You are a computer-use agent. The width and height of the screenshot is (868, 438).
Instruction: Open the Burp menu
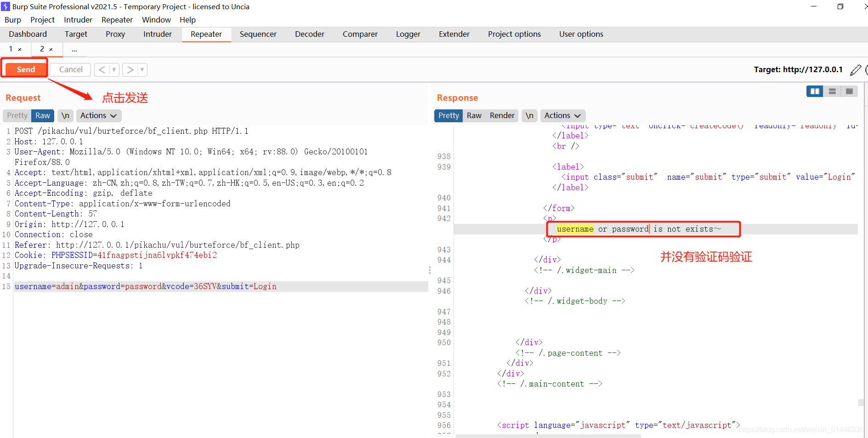coord(13,20)
